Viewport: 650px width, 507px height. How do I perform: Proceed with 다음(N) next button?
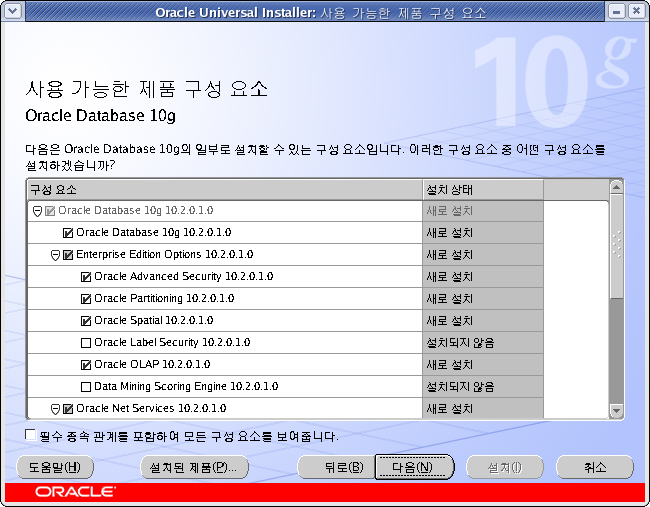pos(413,468)
